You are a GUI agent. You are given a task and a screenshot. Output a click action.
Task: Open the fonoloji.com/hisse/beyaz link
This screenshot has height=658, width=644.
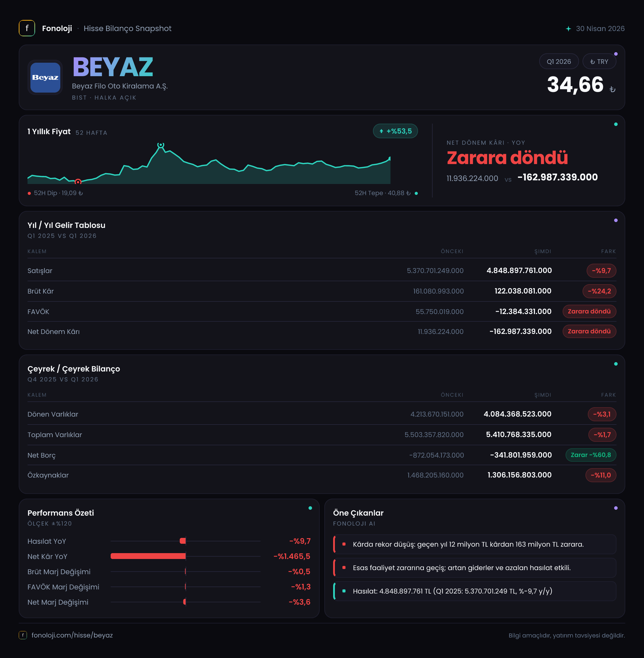(x=72, y=635)
